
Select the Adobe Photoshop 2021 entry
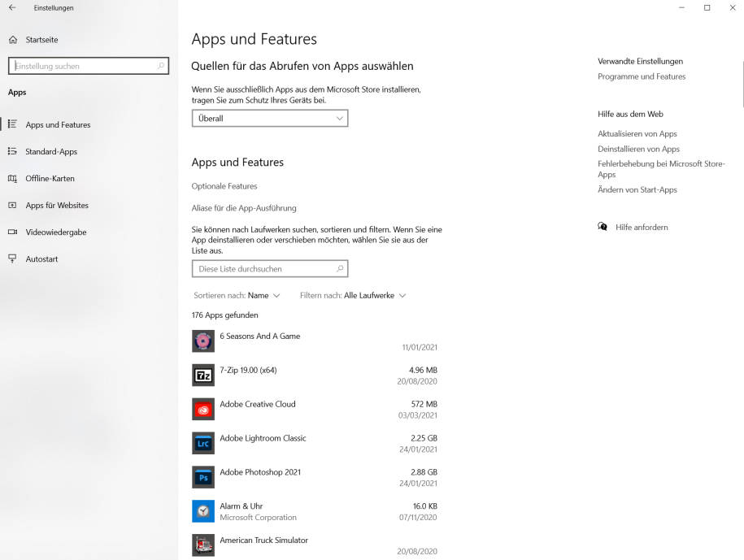pos(315,478)
